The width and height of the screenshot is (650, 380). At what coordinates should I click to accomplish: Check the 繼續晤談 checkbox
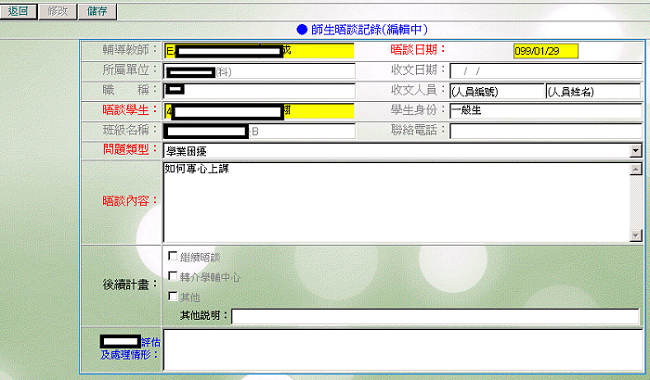coord(172,256)
